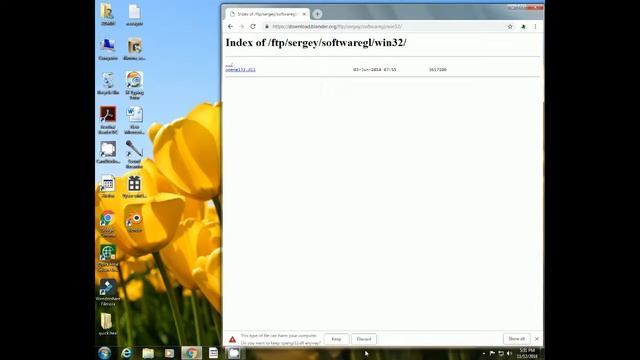
Task: Adjust volume via system tray speaker
Action: pyautogui.click(x=509, y=353)
